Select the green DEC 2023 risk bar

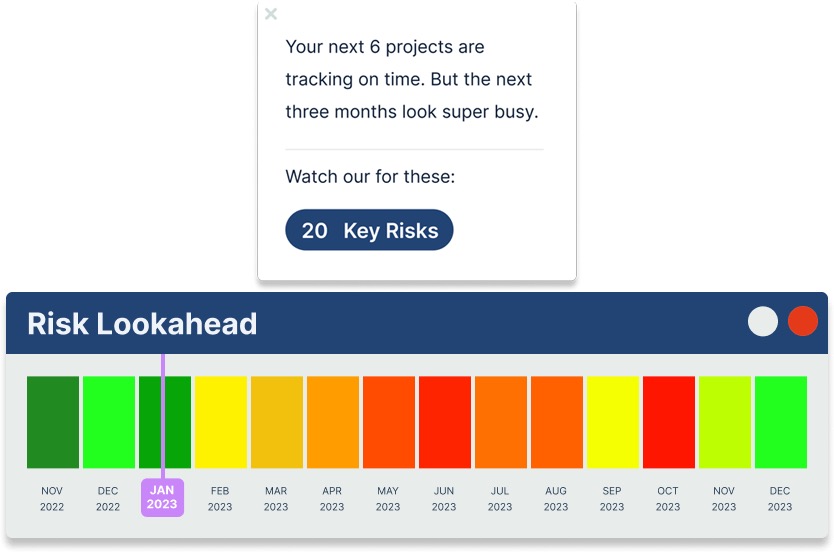point(781,422)
